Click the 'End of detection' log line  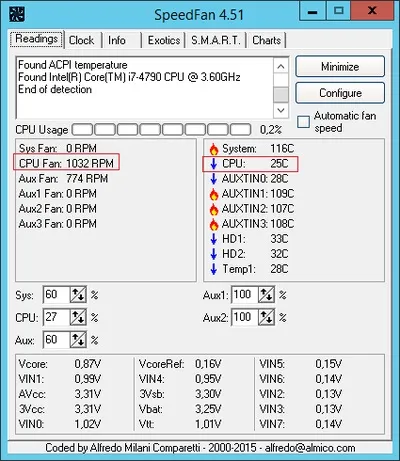[x=55, y=89]
